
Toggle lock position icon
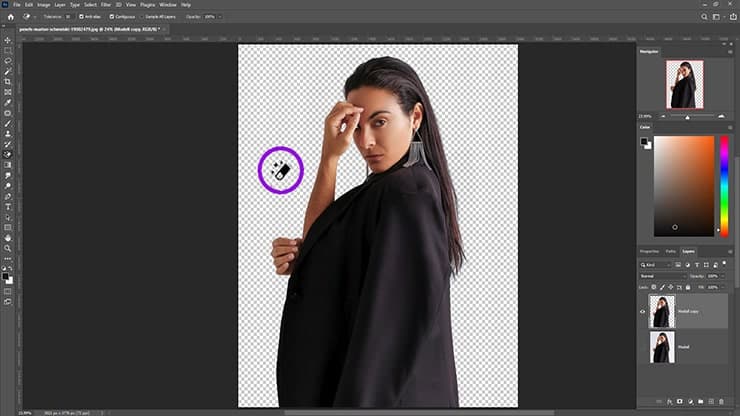[x=671, y=287]
